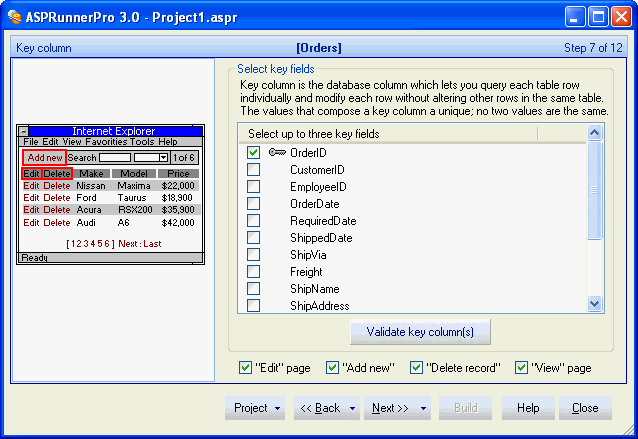Open the Project button dropdown arrow
This screenshot has height=439, width=638.
[277, 408]
